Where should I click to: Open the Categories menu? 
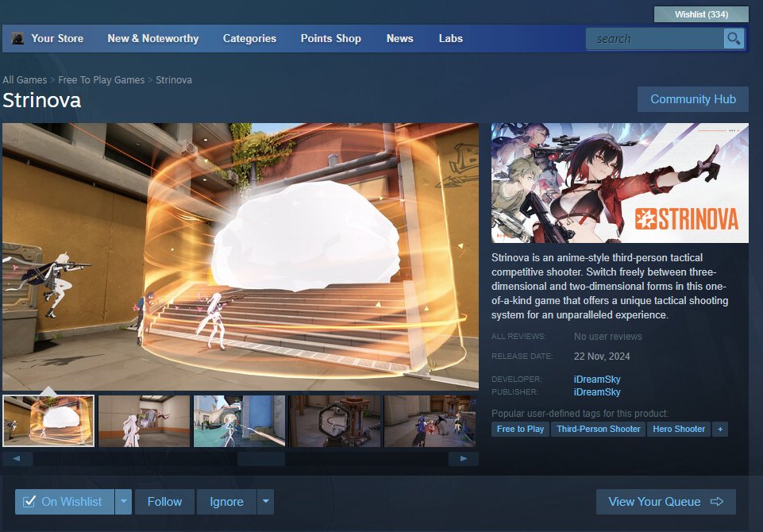point(249,38)
